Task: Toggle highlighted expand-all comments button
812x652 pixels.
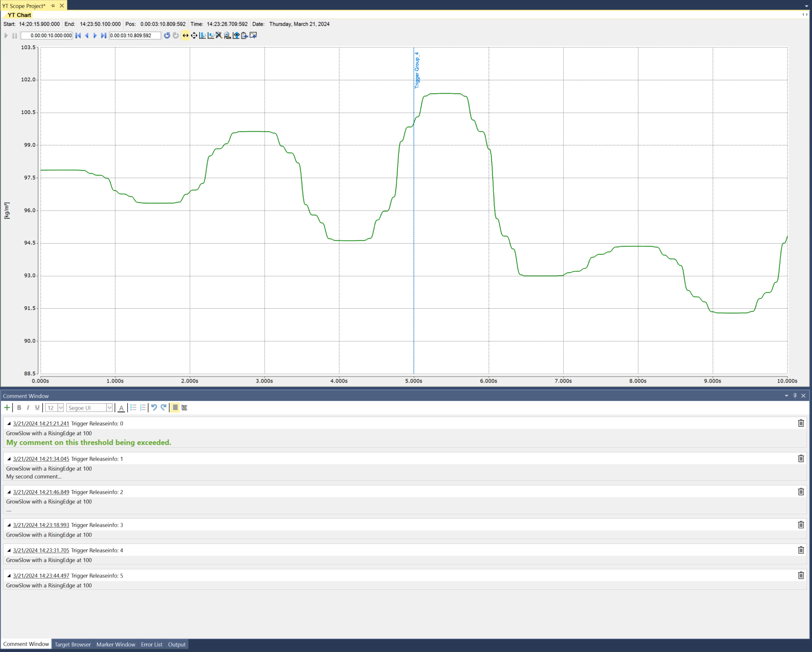Action: coord(175,407)
